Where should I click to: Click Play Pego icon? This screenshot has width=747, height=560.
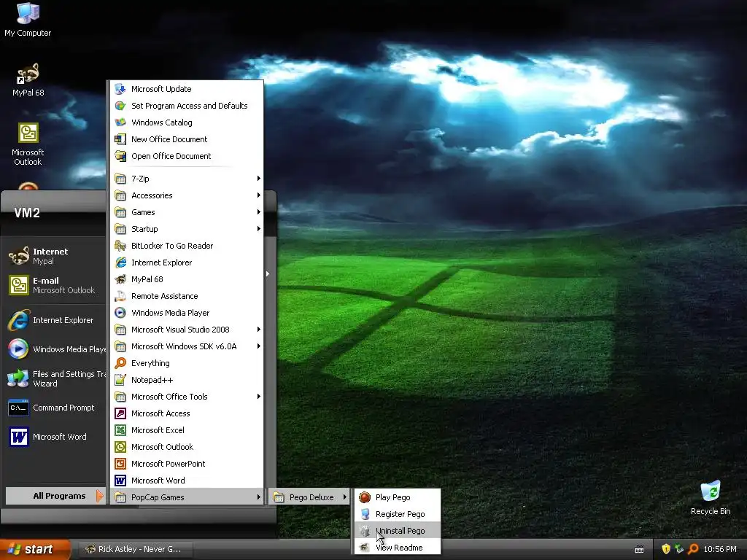[365, 497]
